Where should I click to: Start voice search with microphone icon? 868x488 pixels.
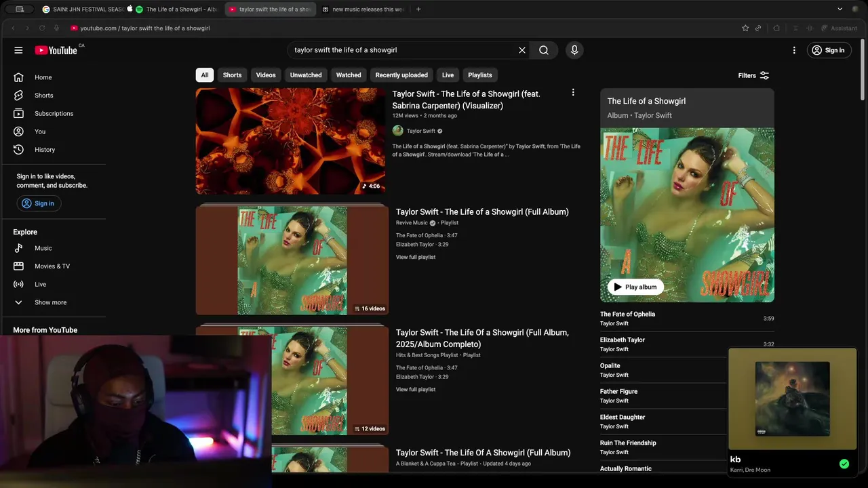click(574, 50)
